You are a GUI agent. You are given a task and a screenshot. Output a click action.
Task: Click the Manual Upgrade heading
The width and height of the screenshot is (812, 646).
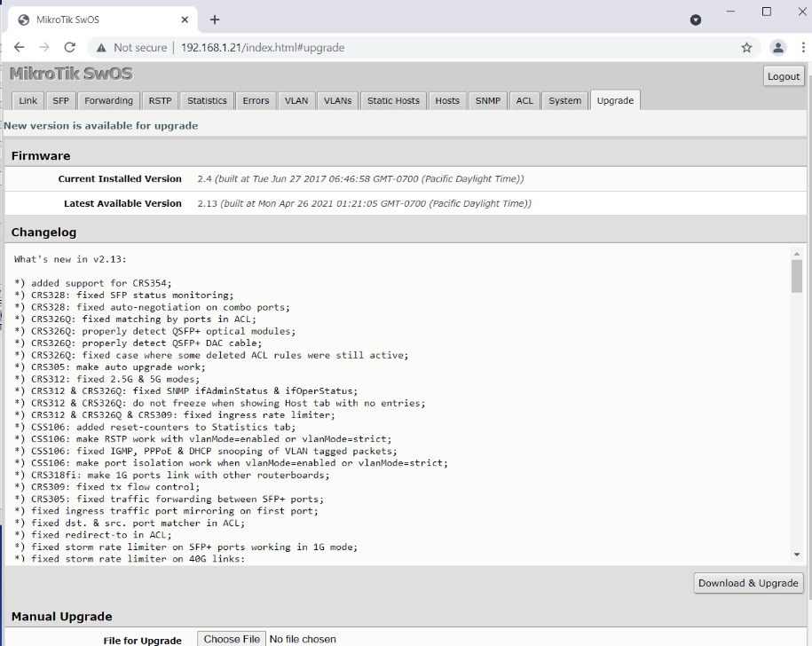(61, 617)
